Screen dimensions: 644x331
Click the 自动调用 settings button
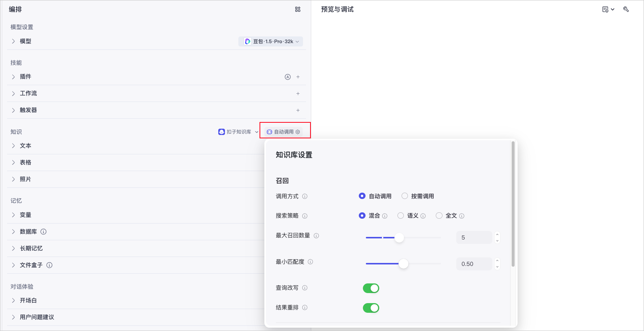point(283,132)
